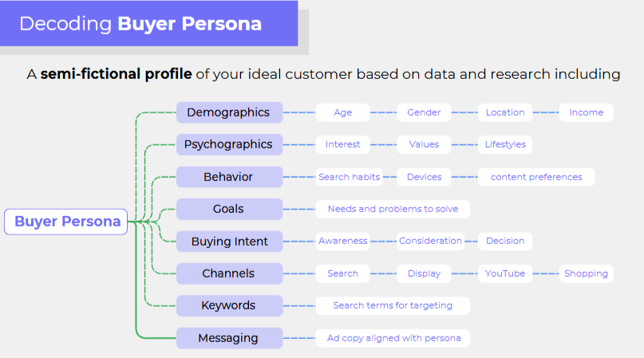Click the Decoding Buyer Persona title banner
Viewport: 644px width, 358px height.
click(148, 24)
